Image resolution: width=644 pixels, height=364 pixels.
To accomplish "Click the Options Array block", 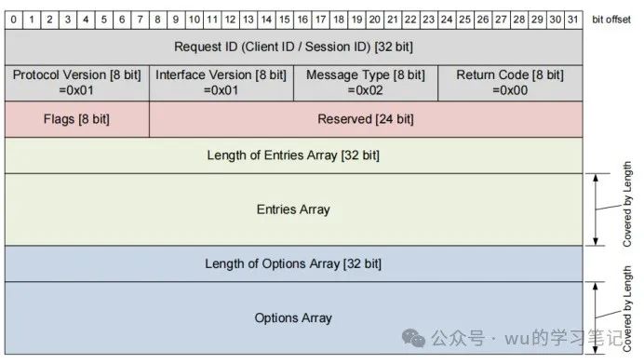I will click(x=294, y=318).
